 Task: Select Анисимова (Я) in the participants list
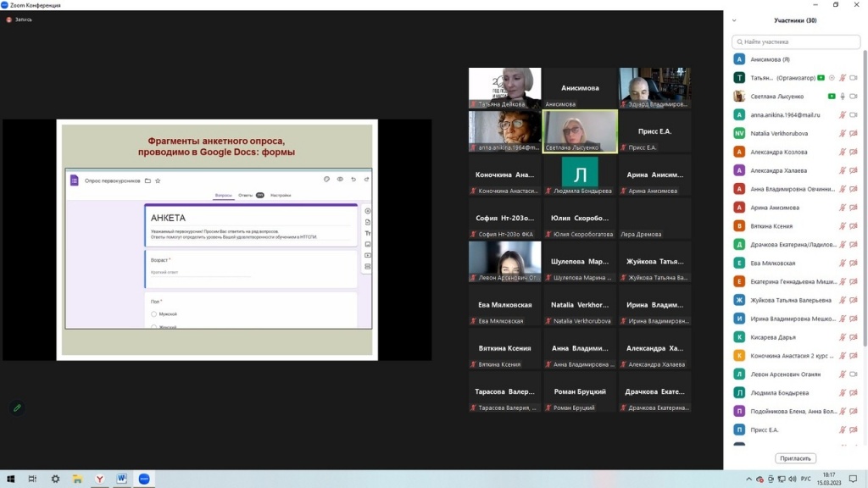[770, 59]
